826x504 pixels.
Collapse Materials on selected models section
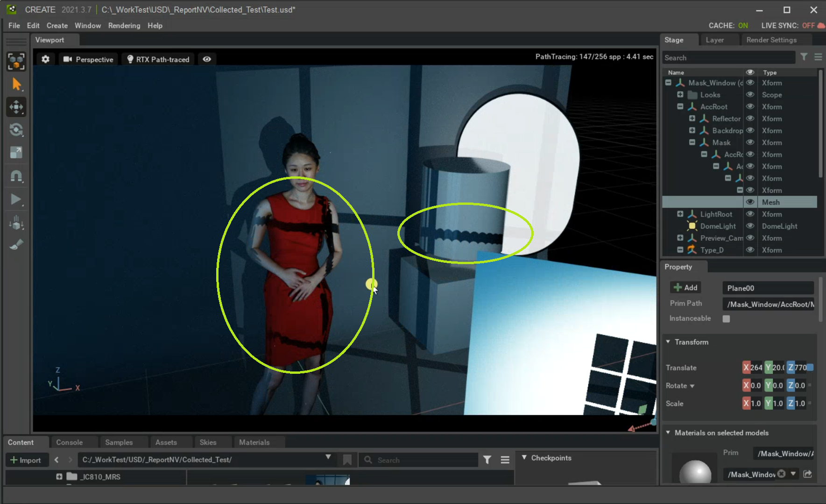coord(668,433)
